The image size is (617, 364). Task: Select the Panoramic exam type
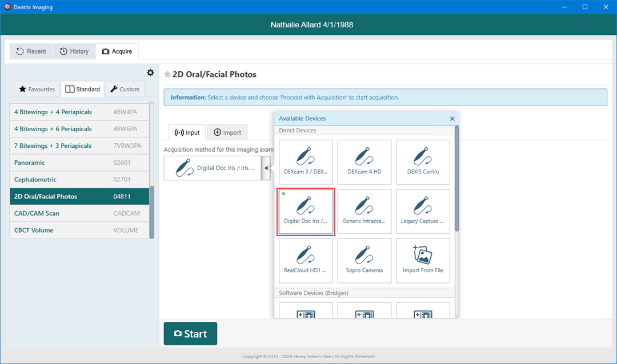pyautogui.click(x=79, y=163)
